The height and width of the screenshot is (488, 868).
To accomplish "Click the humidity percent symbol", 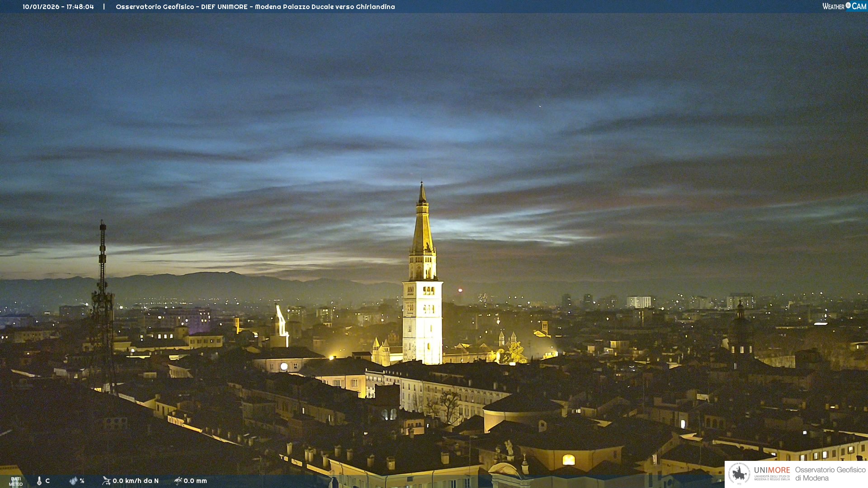I will click(x=82, y=481).
